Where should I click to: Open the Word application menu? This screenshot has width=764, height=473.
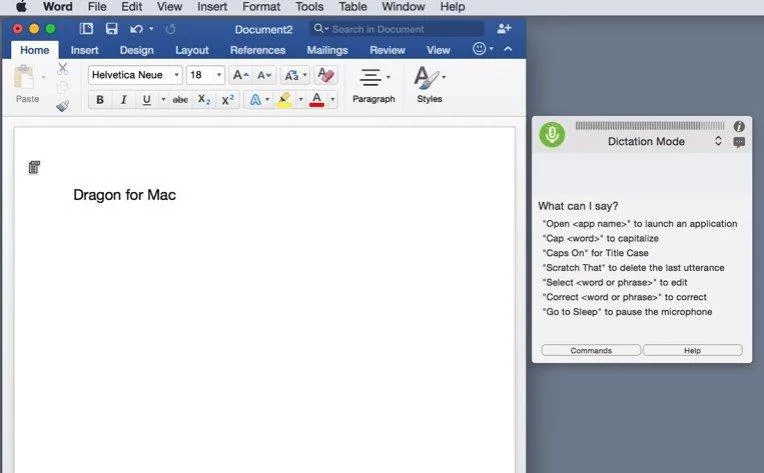point(57,7)
